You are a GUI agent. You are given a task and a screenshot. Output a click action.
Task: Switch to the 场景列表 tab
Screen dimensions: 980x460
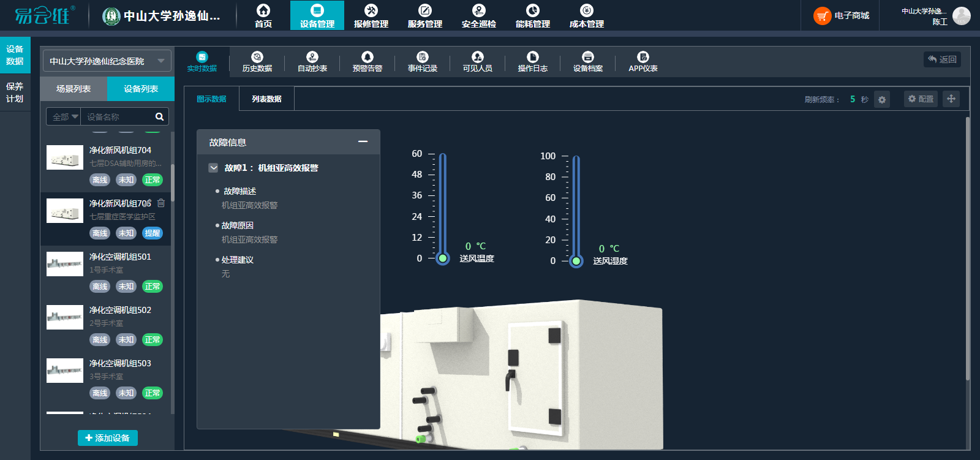click(73, 89)
